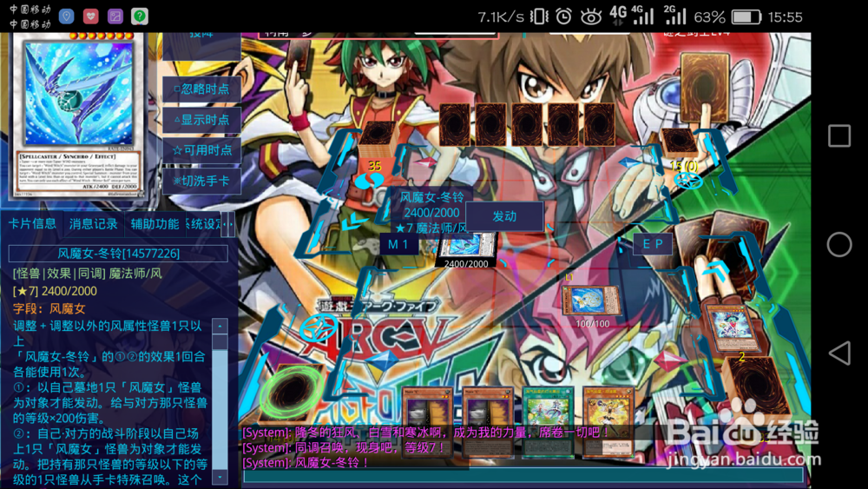Toggle 可用时点 option
Screen dimensions: 868x489
pyautogui.click(x=201, y=150)
